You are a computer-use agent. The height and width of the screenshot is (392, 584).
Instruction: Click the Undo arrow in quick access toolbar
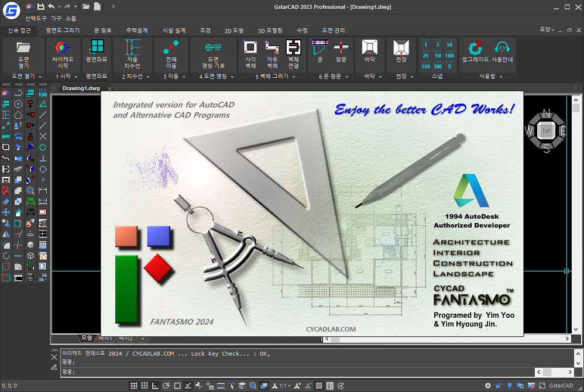pyautogui.click(x=51, y=6)
